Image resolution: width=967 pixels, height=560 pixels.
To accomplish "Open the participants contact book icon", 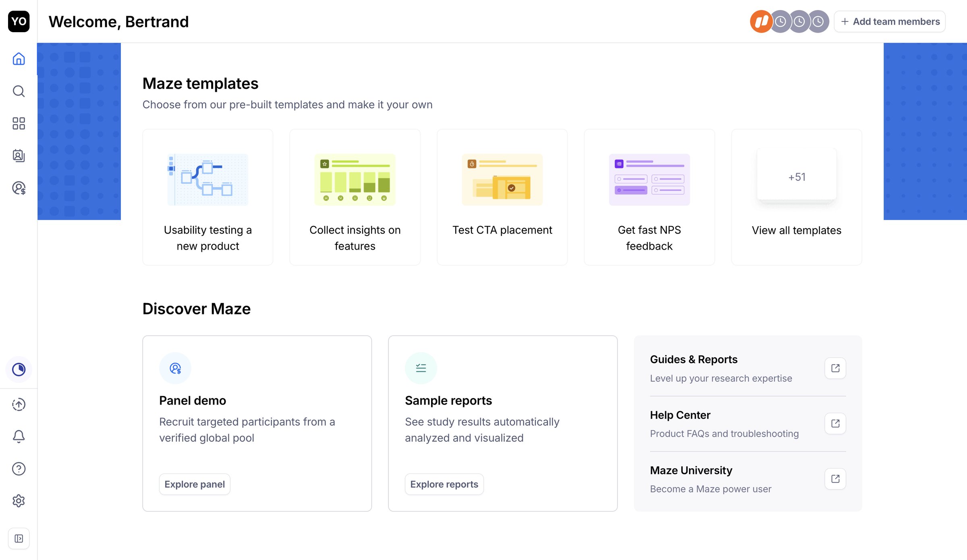I will (x=19, y=155).
